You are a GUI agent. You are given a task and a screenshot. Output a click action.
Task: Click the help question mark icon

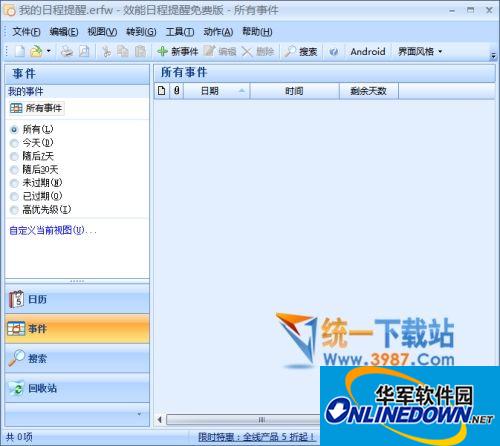[333, 52]
